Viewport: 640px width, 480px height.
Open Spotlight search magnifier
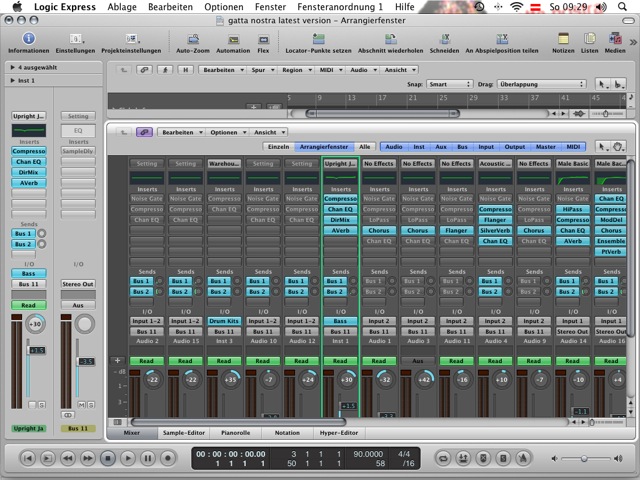pos(622,7)
